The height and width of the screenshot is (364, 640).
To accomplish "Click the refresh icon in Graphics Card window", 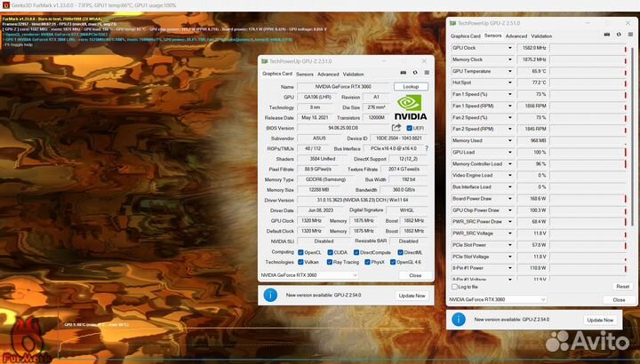I will [x=415, y=73].
